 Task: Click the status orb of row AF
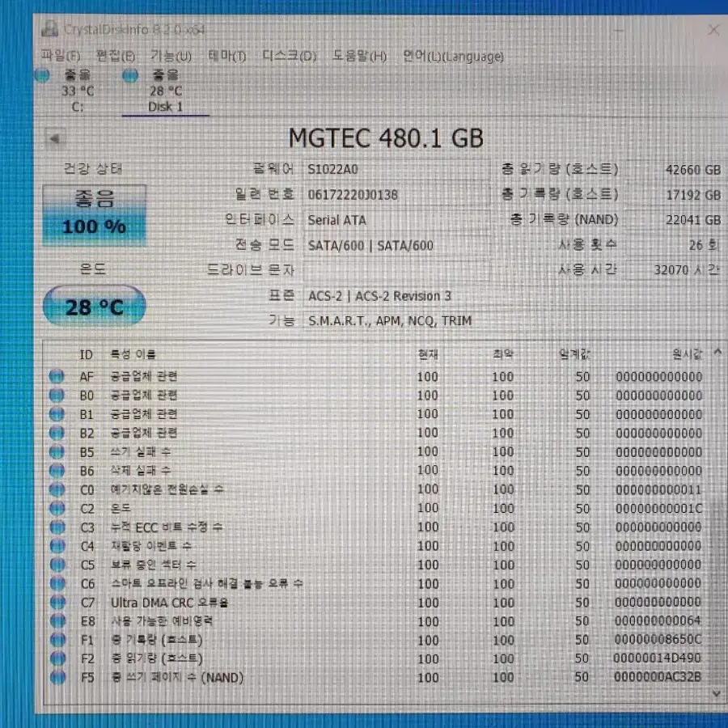click(57, 376)
